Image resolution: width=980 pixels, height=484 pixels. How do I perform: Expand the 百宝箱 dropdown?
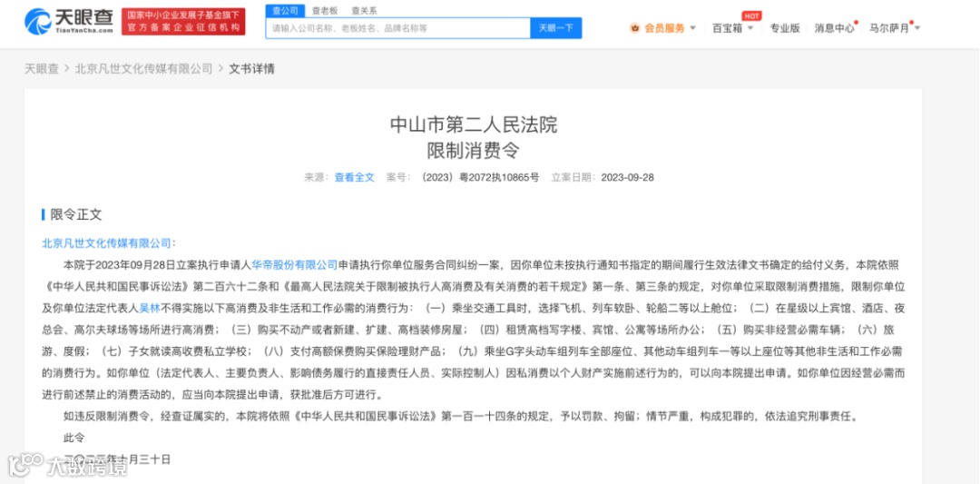tap(733, 28)
